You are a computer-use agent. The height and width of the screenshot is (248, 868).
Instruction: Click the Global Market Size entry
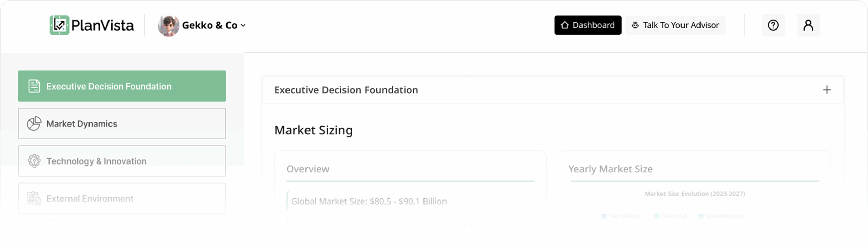pos(369,201)
